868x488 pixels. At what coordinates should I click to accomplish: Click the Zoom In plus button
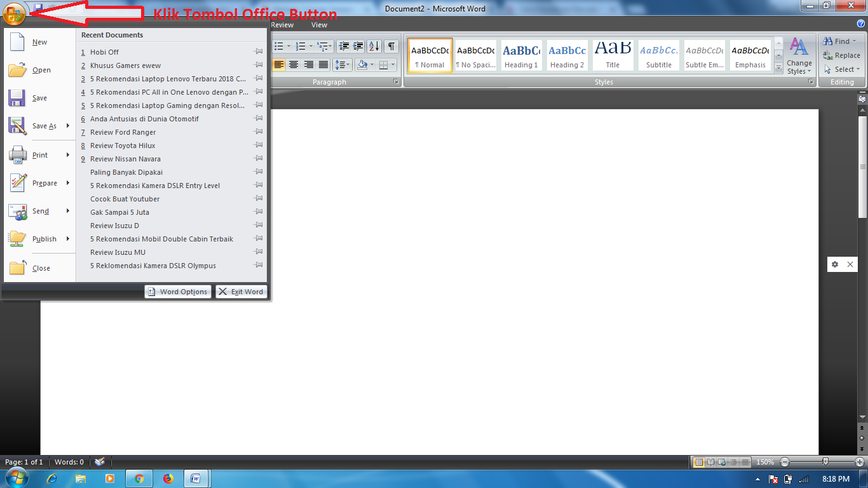pos(860,462)
